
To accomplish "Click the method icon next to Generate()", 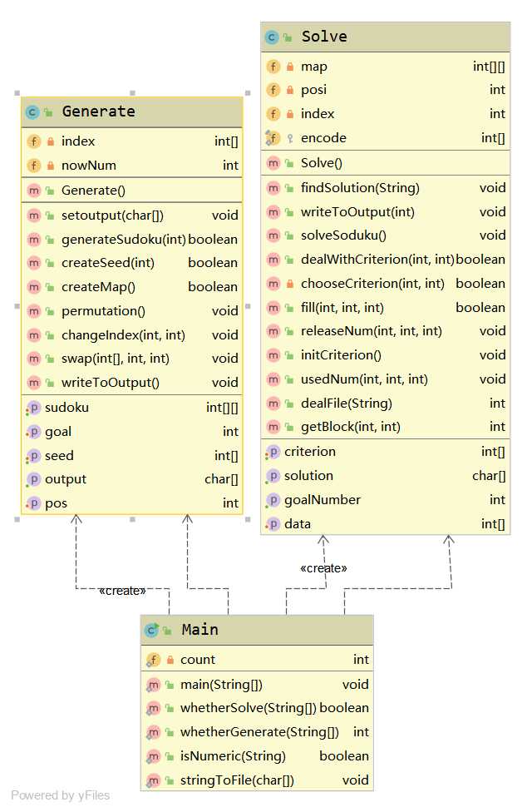I will (x=33, y=191).
